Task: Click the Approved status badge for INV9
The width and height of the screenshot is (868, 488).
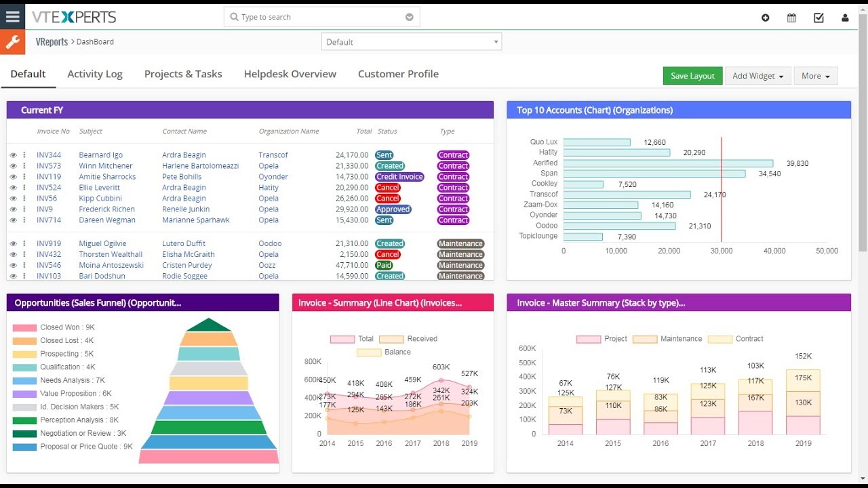Action: [393, 209]
